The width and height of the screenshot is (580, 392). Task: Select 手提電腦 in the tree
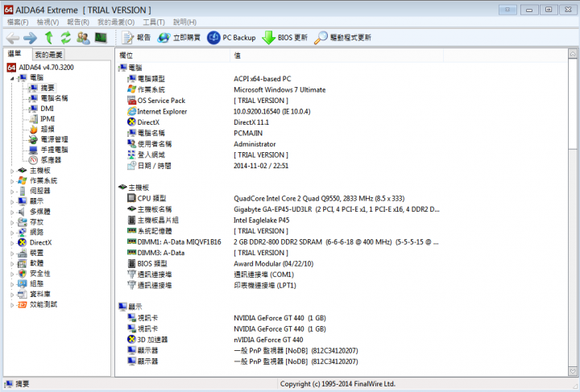click(x=54, y=150)
